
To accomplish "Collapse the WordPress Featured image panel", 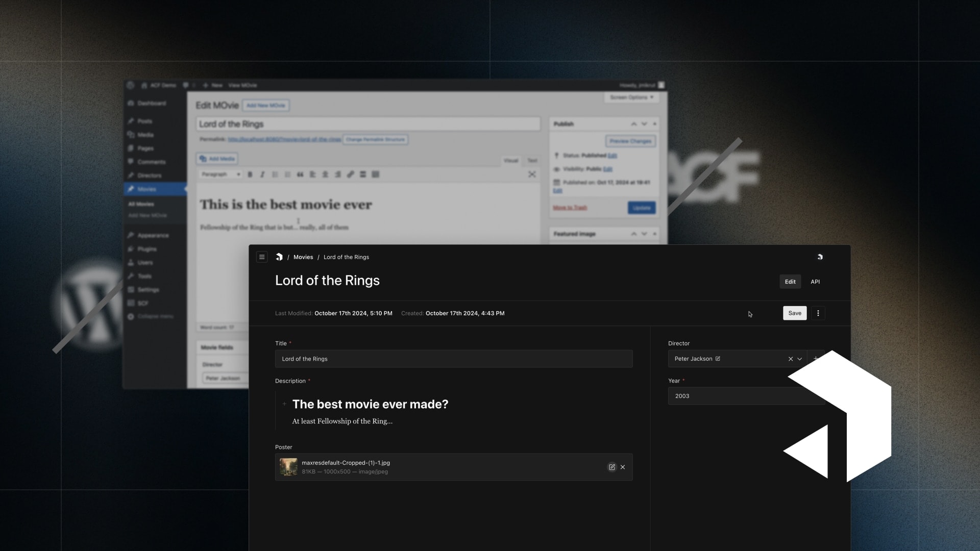I will coord(655,234).
